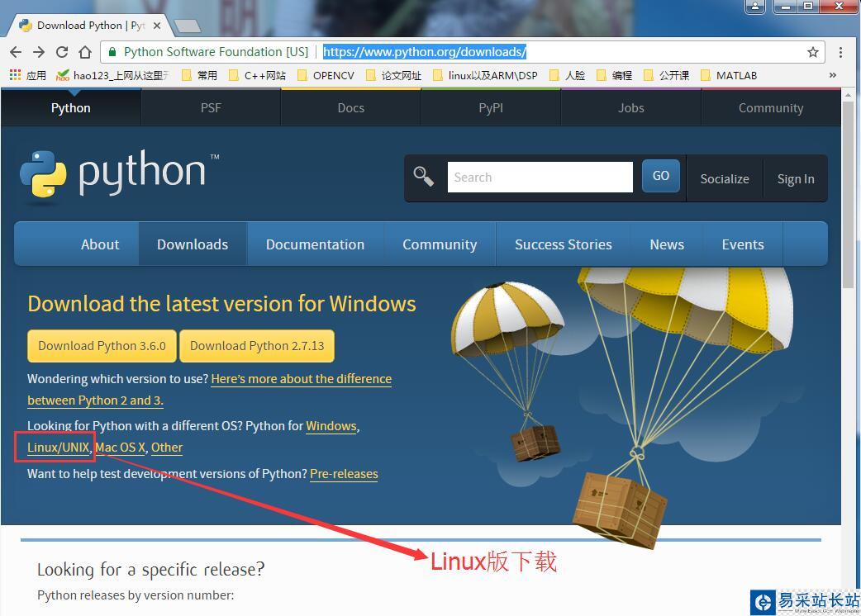Open the About navigation menu

click(x=100, y=244)
